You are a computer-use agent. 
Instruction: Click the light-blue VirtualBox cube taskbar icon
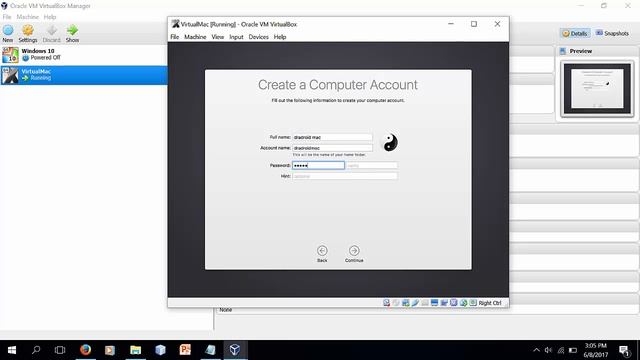tap(160, 350)
